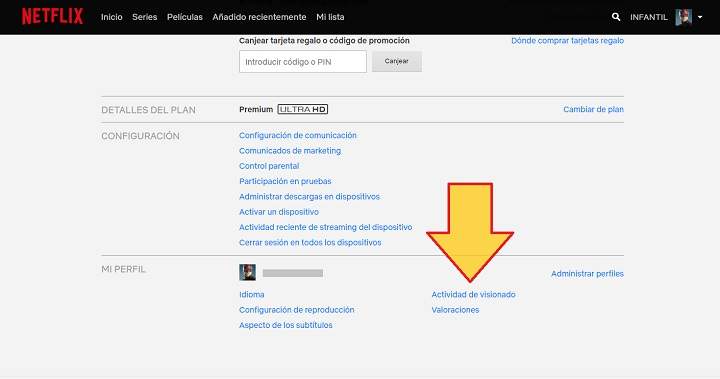Open Administrar perfiles link
The width and height of the screenshot is (720, 379).
tap(587, 273)
